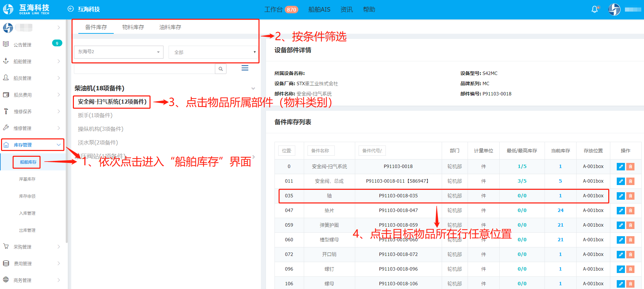This screenshot has width=644, height=289.
Task: Click the 1/5 stock value link
Action: pos(522,167)
